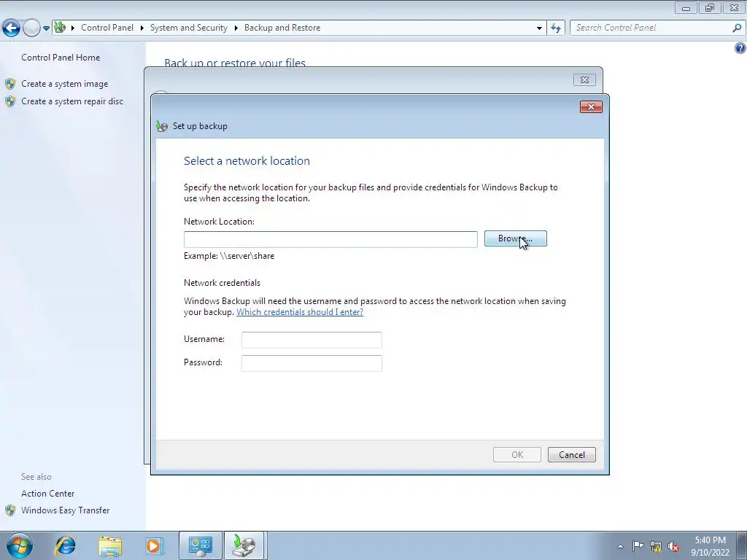
Task: Open Help with the blue question mark
Action: point(740,48)
